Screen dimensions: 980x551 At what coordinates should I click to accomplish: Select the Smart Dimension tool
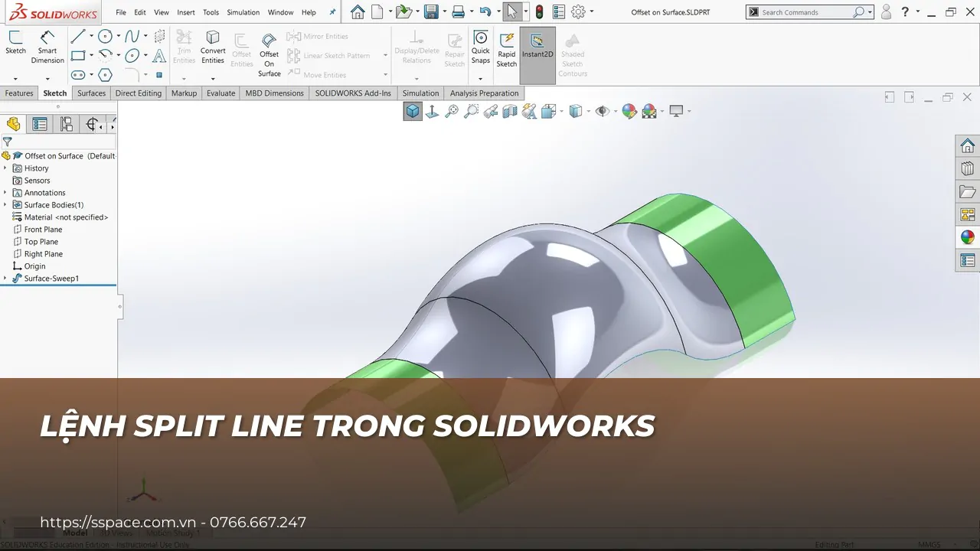(x=47, y=47)
